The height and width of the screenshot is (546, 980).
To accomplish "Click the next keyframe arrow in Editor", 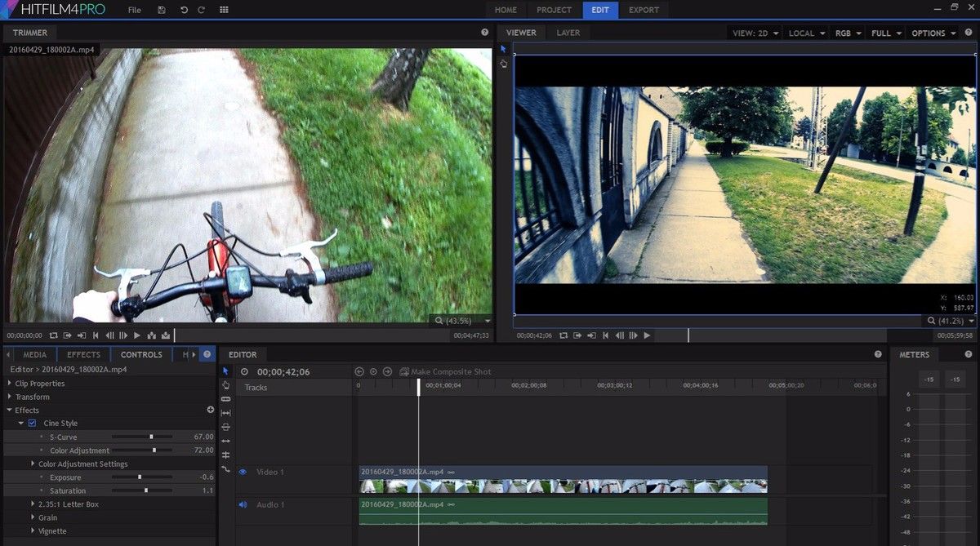I will pos(387,371).
